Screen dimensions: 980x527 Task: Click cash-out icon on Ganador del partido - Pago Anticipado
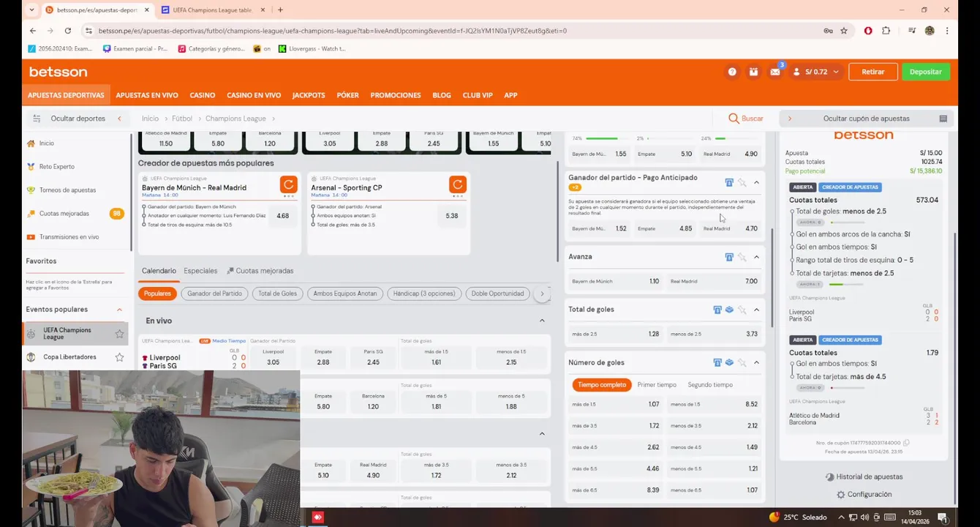point(729,183)
